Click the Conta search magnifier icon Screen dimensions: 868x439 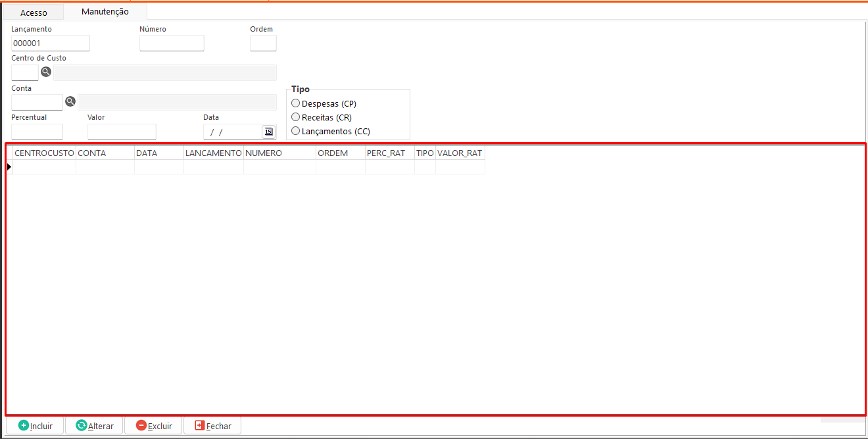coord(70,101)
